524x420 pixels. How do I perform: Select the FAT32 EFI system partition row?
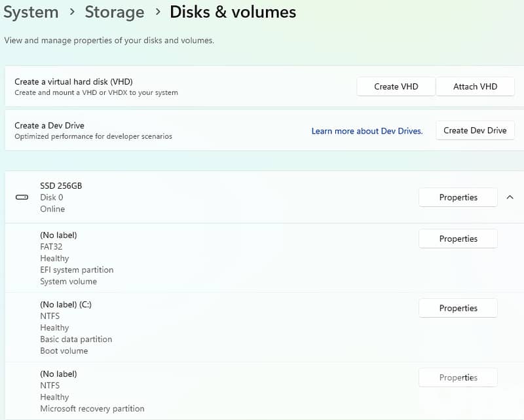tap(196, 258)
